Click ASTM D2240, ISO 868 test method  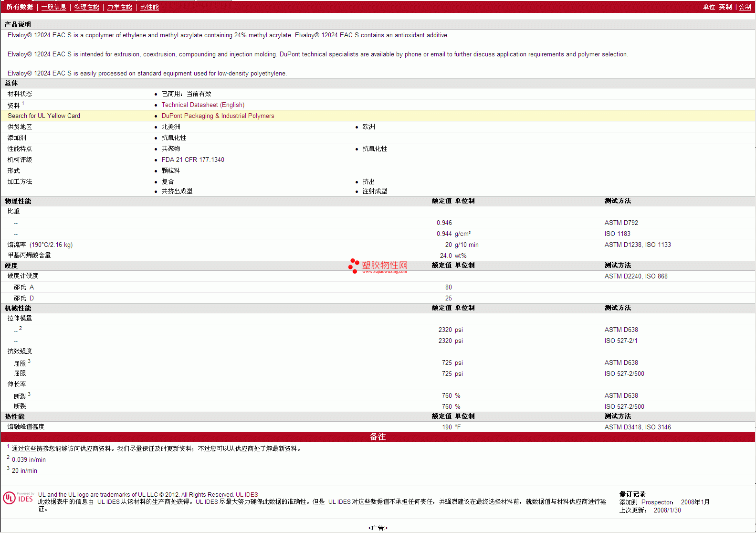[x=636, y=276]
